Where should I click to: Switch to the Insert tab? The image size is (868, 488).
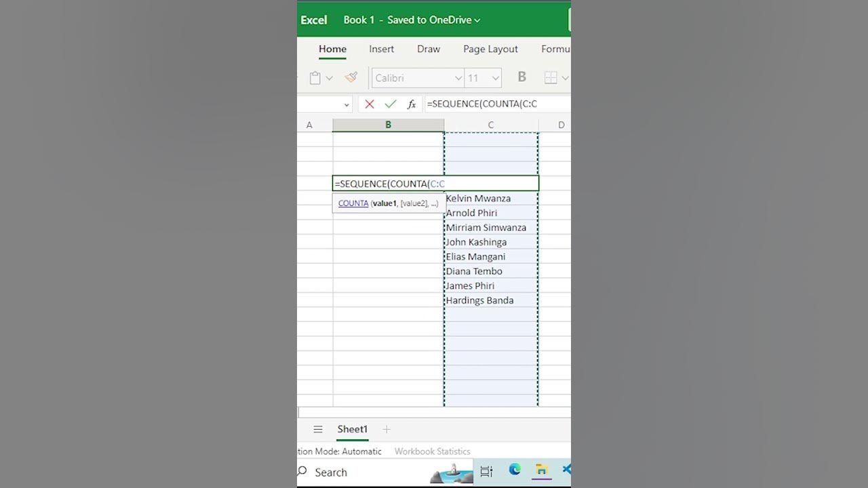click(381, 49)
